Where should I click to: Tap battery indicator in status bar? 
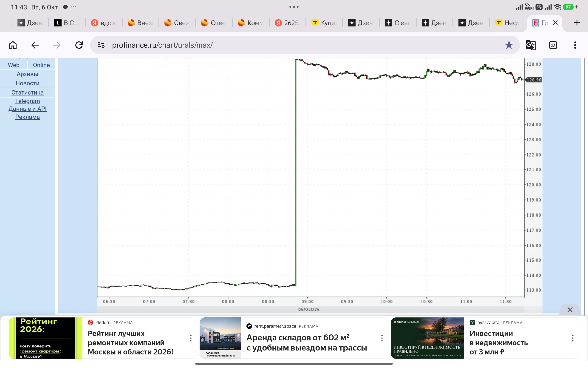[x=568, y=7]
